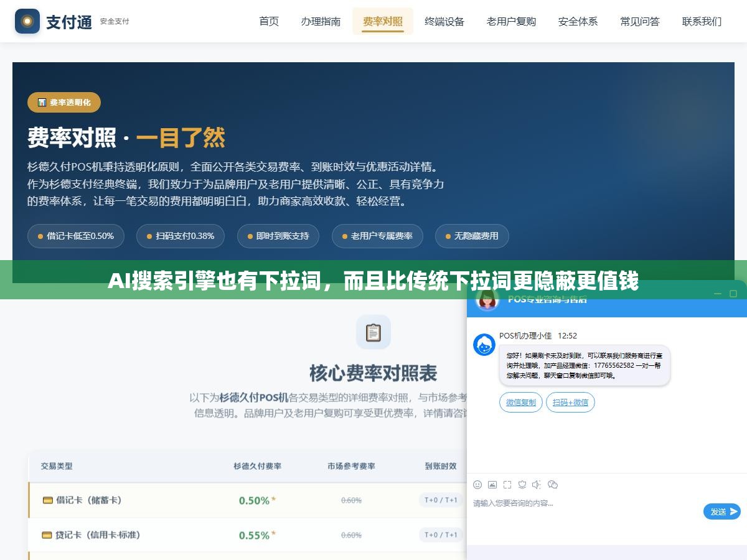Screen dimensions: 747x560
Task: Click the 到账时效 column header
Action: pyautogui.click(x=441, y=465)
